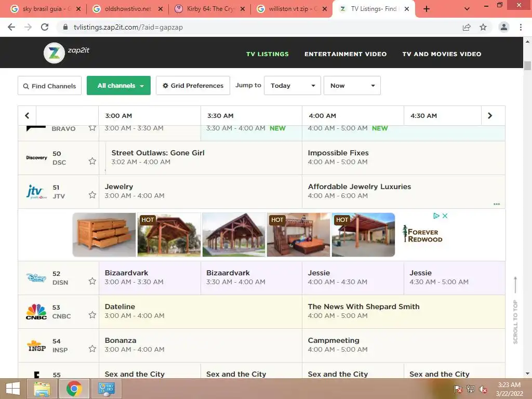The height and width of the screenshot is (399, 532).
Task: Click the JTV channel logo
Action: [36, 192]
